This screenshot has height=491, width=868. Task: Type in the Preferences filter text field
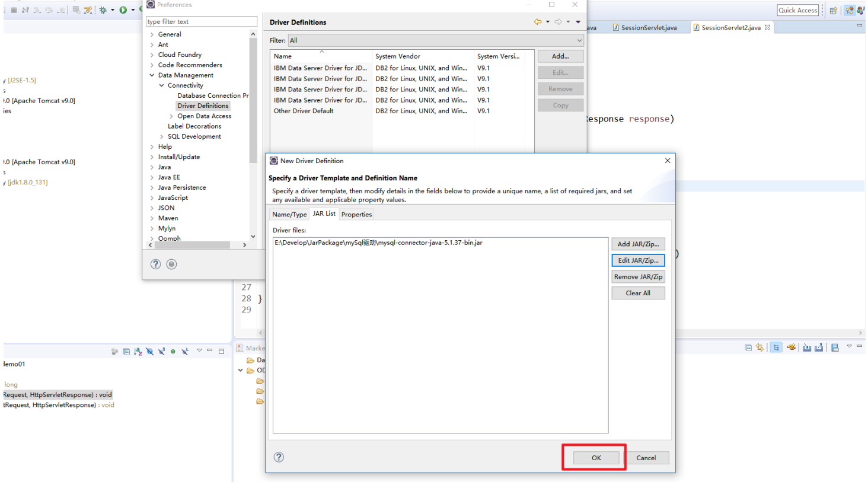pyautogui.click(x=202, y=21)
